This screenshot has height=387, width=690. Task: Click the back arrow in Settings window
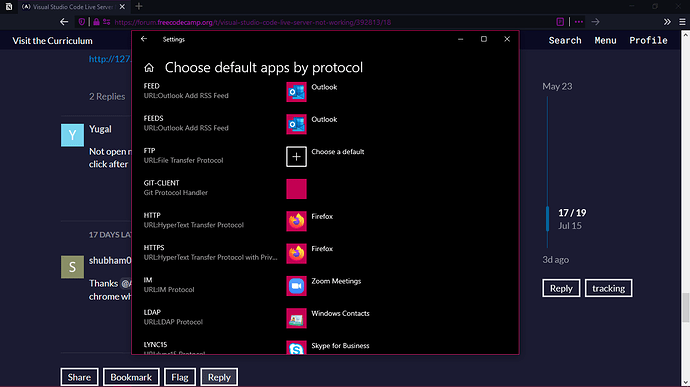pyautogui.click(x=144, y=39)
